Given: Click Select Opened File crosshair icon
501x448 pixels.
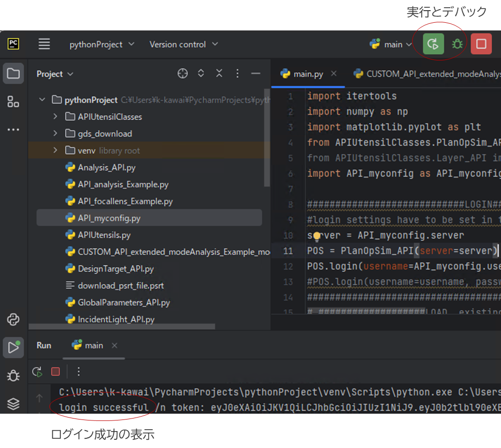Looking at the screenshot, I should [183, 73].
